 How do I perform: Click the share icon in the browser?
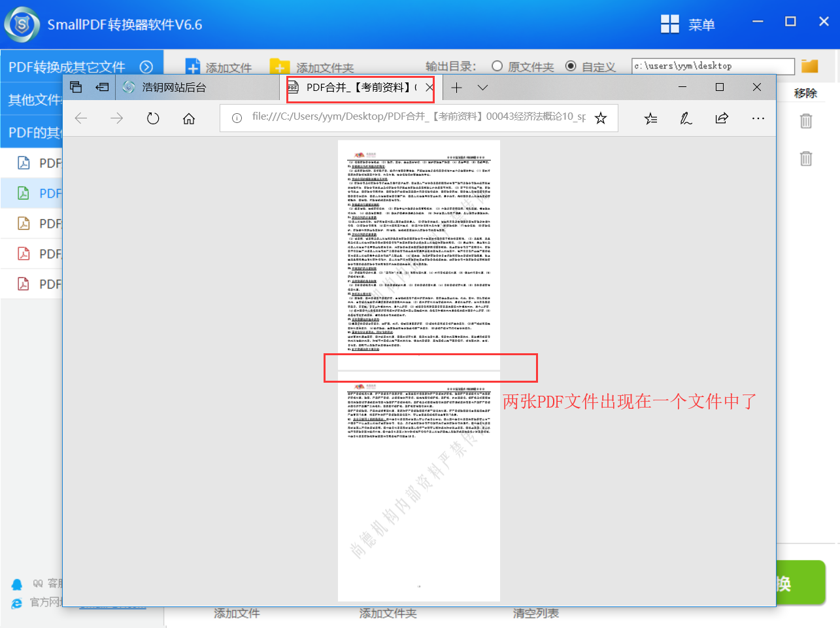pos(722,118)
